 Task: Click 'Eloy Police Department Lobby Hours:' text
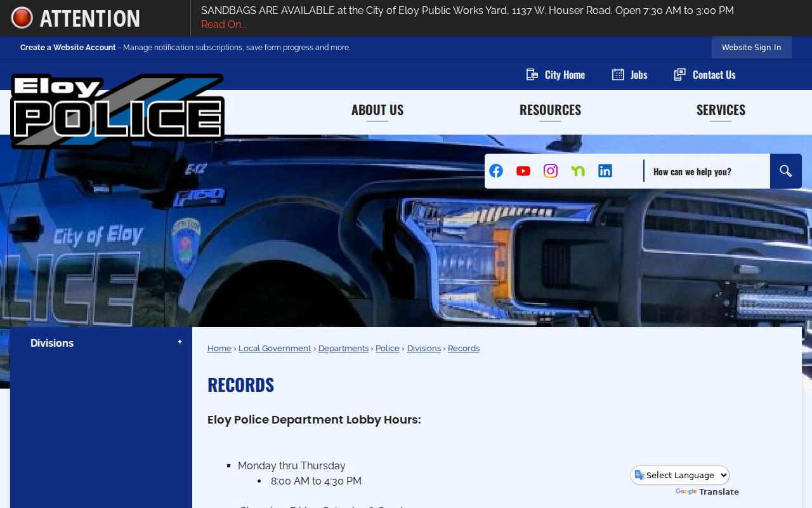[314, 420]
